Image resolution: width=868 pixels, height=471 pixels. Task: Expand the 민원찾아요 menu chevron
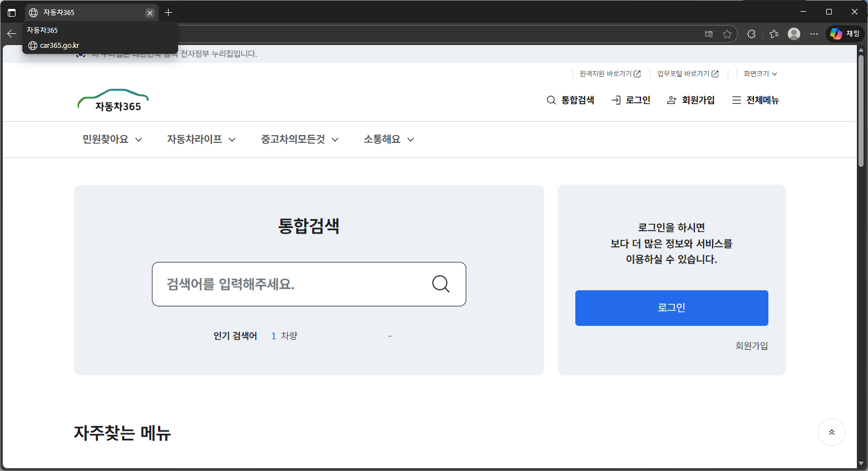139,140
